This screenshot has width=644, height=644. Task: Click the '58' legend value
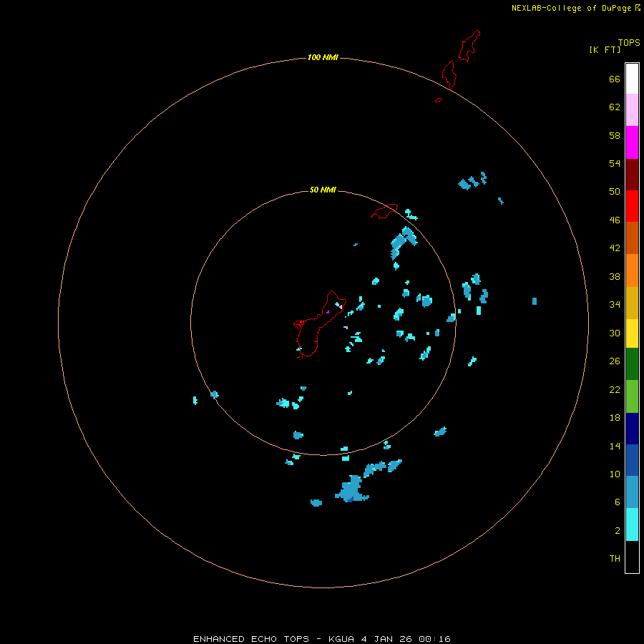(615, 135)
